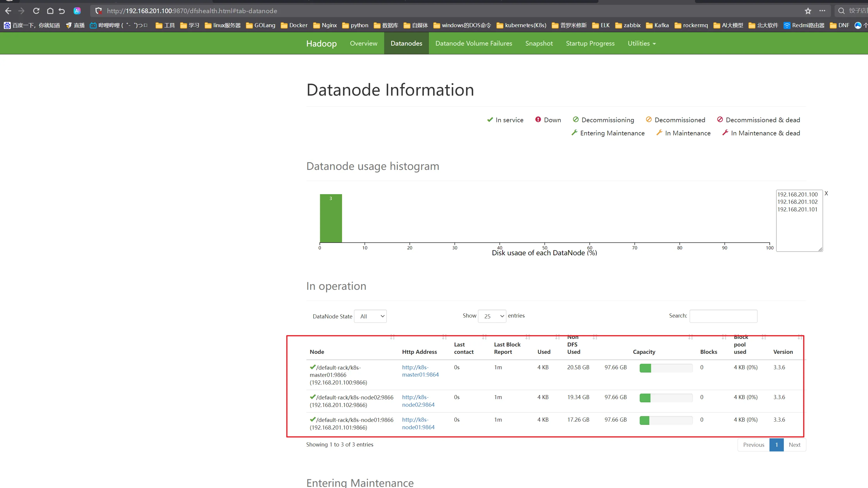Image resolution: width=868 pixels, height=488 pixels.
Task: Click the k8s-master01 capacity usage bar
Action: (666, 368)
